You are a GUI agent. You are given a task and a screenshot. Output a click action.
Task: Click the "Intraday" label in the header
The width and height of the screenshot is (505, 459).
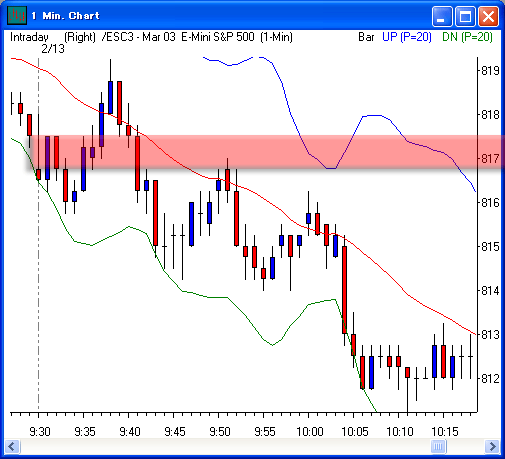coord(29,37)
